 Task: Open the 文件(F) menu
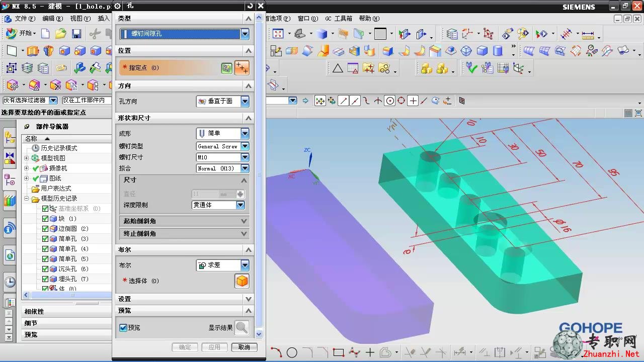25,19
